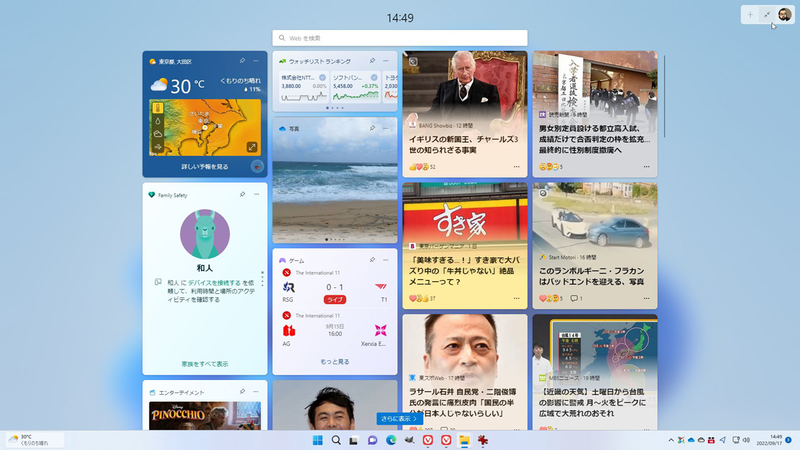Viewport: 800px width, 450px height.
Task: Show hidden system tray icons
Action: tap(670, 440)
